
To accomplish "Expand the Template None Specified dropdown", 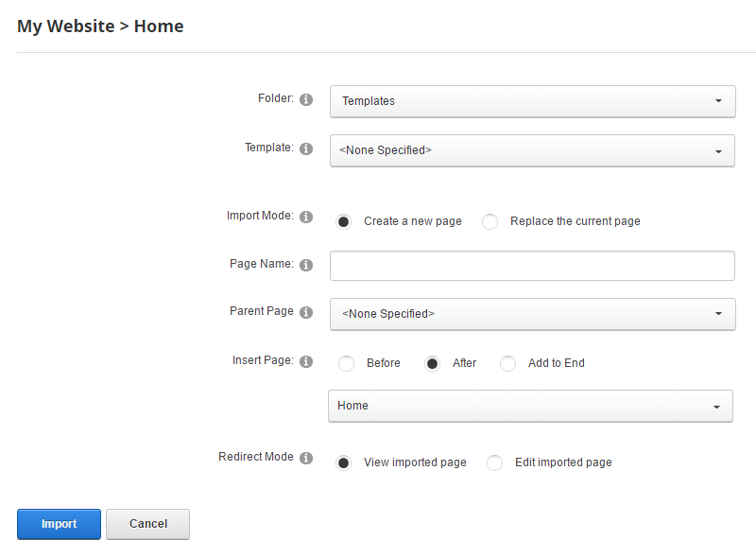I will [x=532, y=150].
